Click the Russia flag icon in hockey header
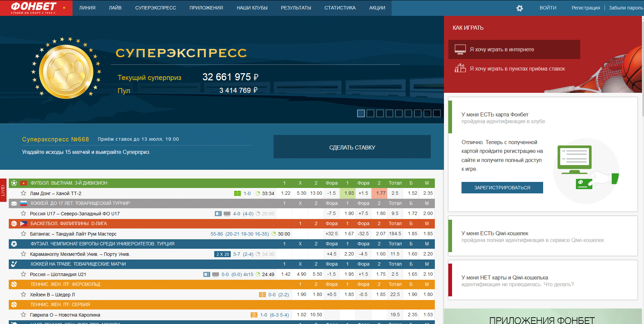 pos(23,203)
